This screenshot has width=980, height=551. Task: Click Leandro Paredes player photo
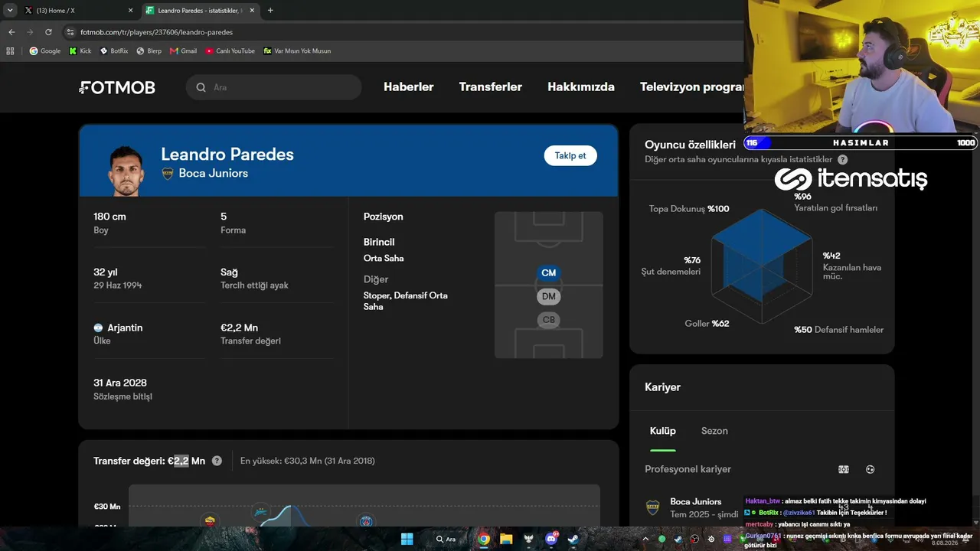tap(125, 171)
